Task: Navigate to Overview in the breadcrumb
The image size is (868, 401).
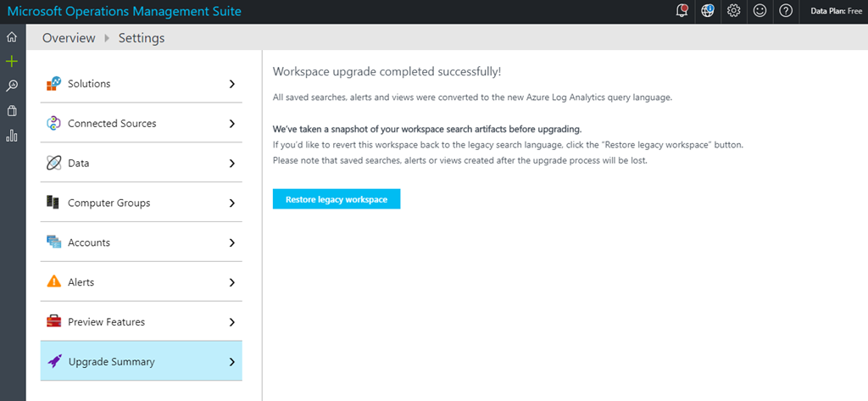Action: 69,38
